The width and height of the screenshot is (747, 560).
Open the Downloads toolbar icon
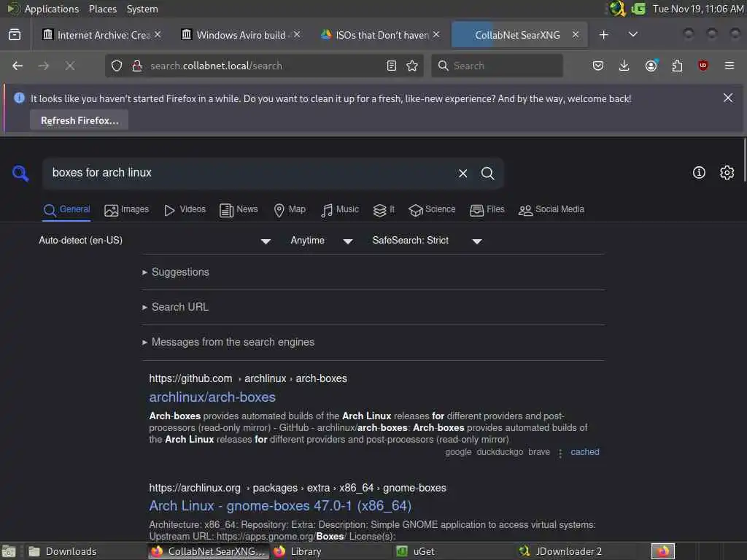[x=624, y=66]
